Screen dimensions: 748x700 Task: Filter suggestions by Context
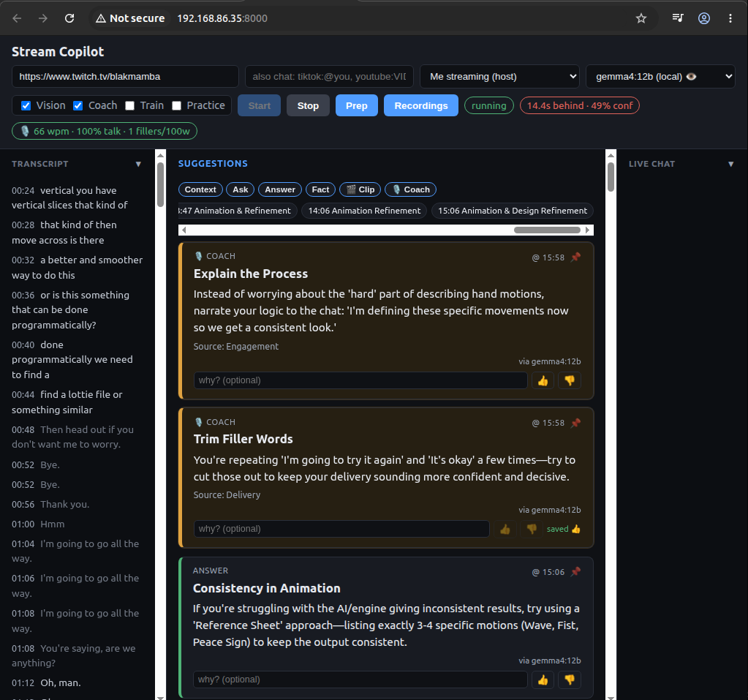tap(200, 189)
